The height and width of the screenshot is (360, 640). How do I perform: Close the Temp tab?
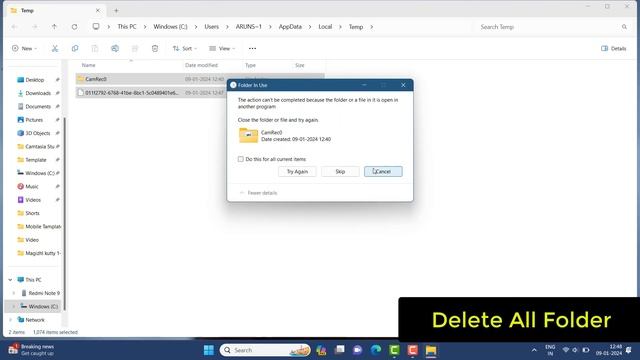click(x=98, y=11)
